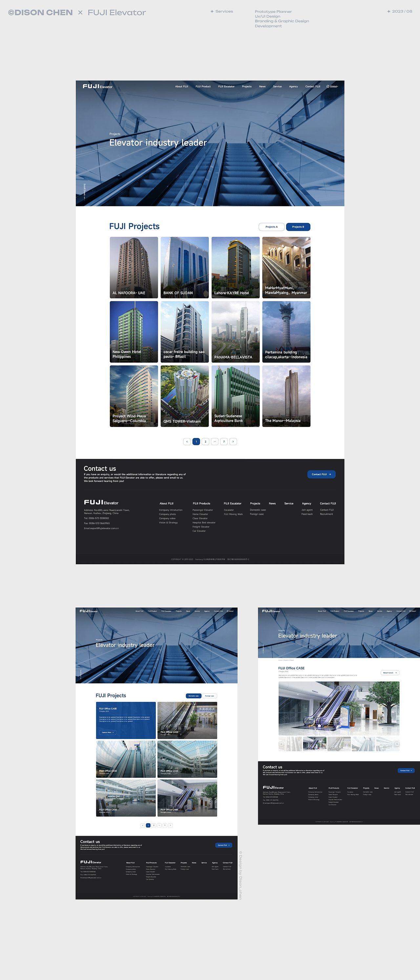This screenshot has height=980, width=420.
Task: Open FUJI Escalator in the main mockup top navigation
Action: (x=226, y=86)
